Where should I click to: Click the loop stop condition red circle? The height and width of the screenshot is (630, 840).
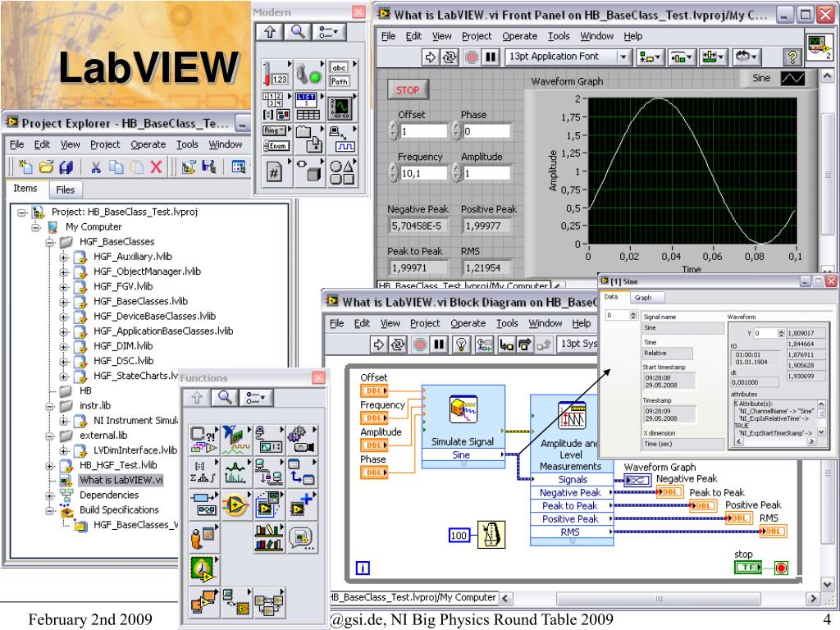[781, 568]
